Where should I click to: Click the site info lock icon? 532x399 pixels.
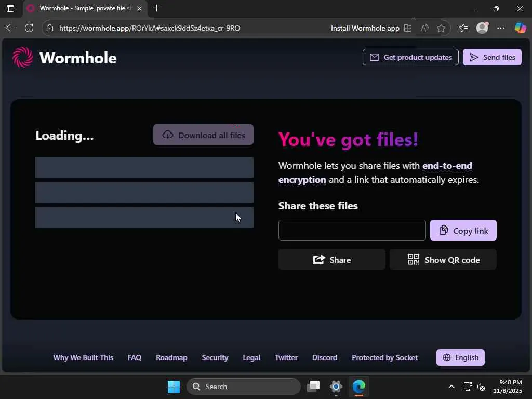point(50,28)
